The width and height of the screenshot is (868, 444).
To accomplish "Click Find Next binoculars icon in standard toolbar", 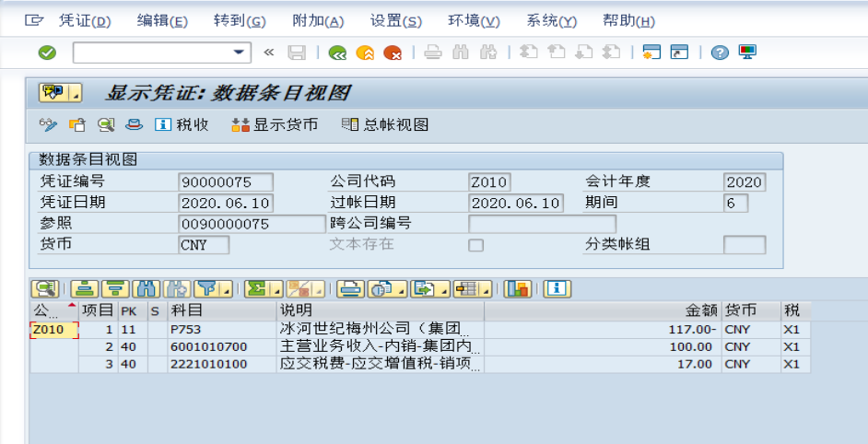I will pyautogui.click(x=488, y=53).
